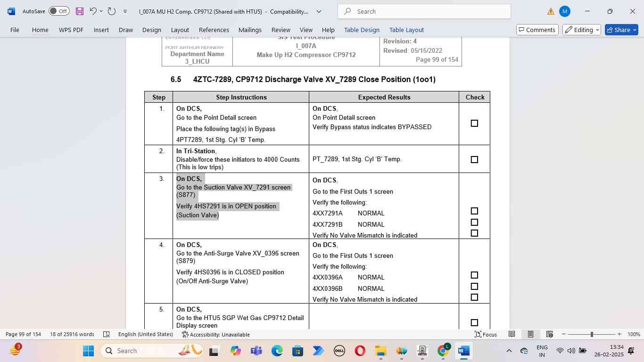The height and width of the screenshot is (362, 644).
Task: Click the yellow warning alert icon
Action: pyautogui.click(x=551, y=11)
